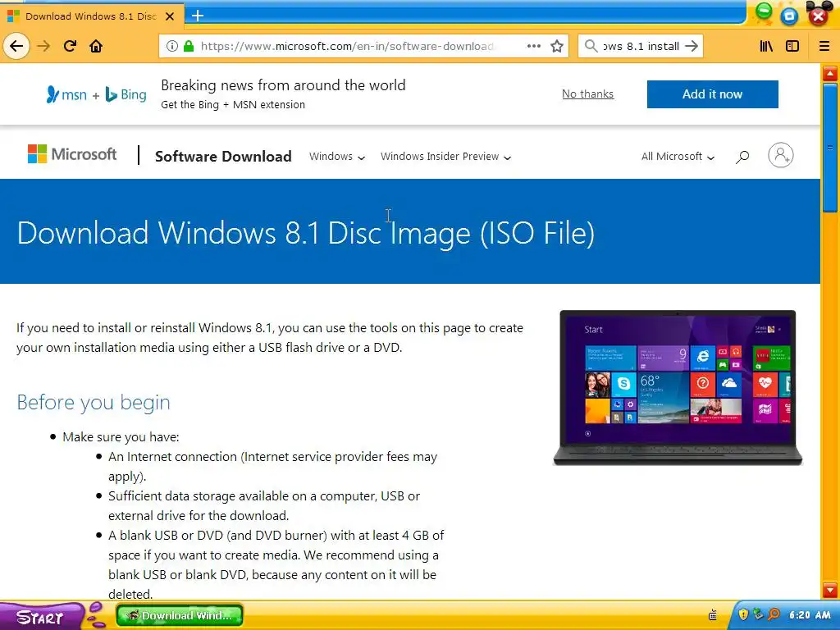Screen dimensions: 840x630
Task: Click the scrollbar up arrow
Action: (x=830, y=73)
